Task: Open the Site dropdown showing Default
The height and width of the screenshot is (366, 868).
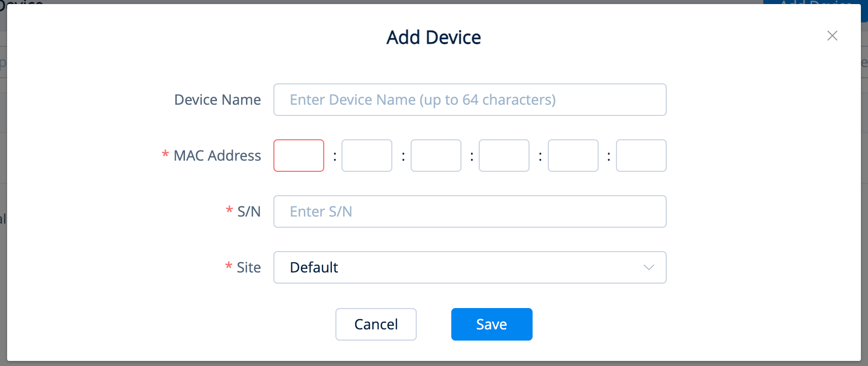Action: click(x=470, y=267)
